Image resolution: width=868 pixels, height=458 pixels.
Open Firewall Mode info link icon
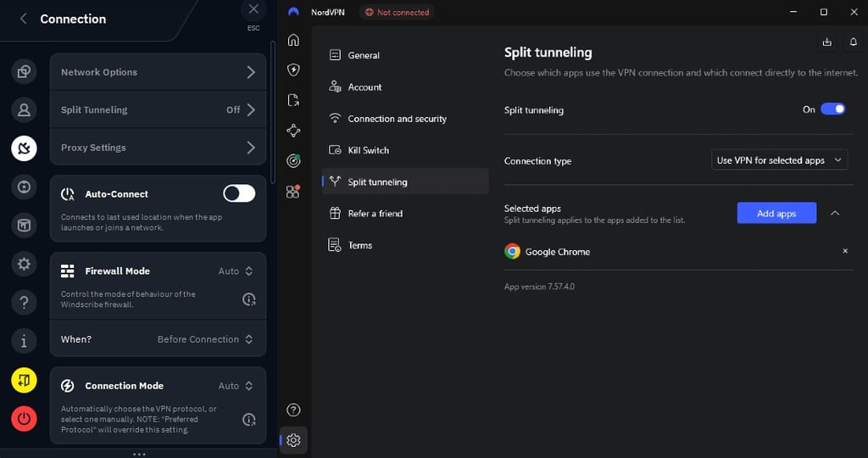(249, 299)
